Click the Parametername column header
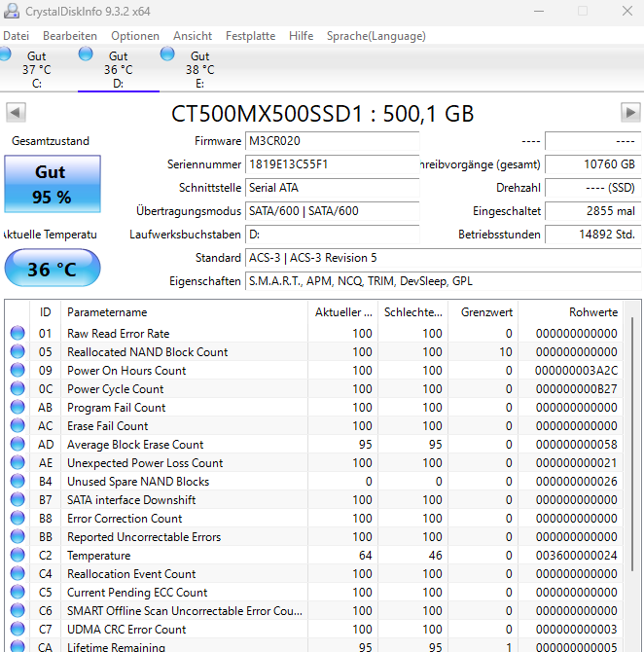644x652 pixels. [184, 312]
